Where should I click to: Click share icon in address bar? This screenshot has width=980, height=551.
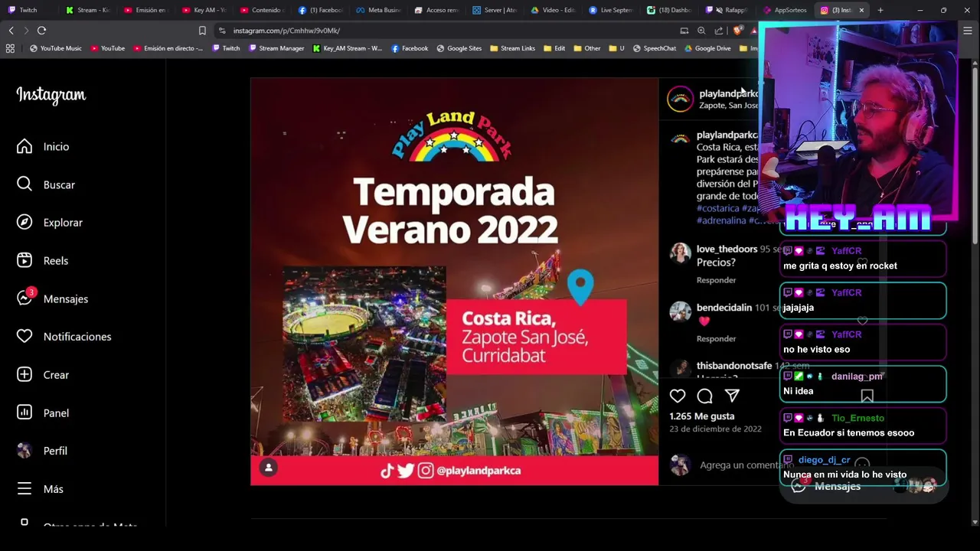coord(719,31)
